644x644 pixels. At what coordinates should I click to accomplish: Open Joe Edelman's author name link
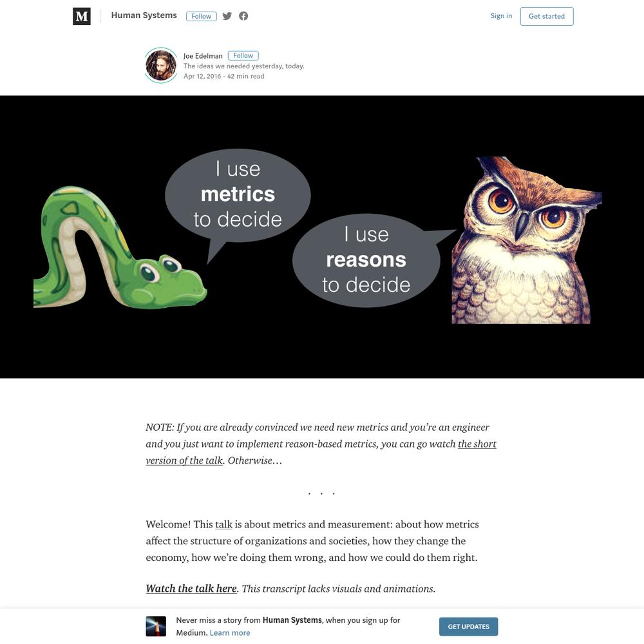(203, 56)
